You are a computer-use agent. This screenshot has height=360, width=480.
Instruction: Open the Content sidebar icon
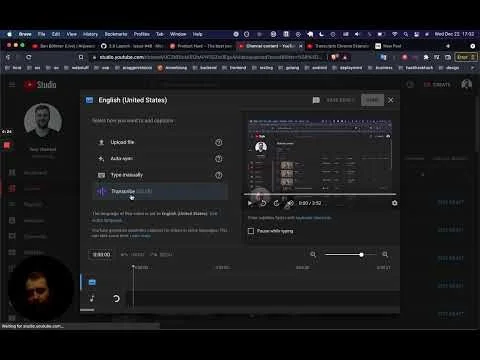pos(12,188)
